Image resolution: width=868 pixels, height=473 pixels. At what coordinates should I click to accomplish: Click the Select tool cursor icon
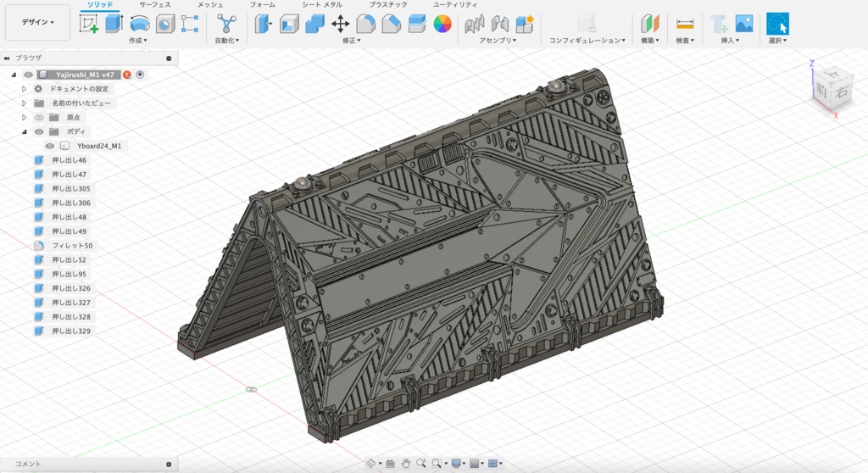[777, 24]
